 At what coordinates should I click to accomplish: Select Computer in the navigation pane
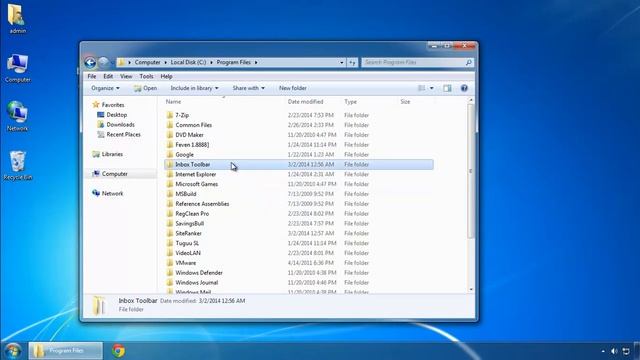point(115,174)
